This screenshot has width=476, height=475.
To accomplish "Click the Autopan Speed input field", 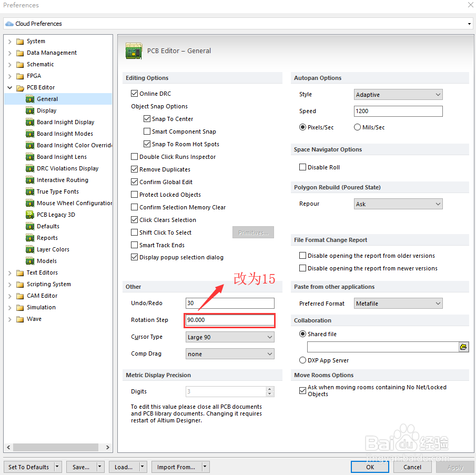I will [398, 111].
